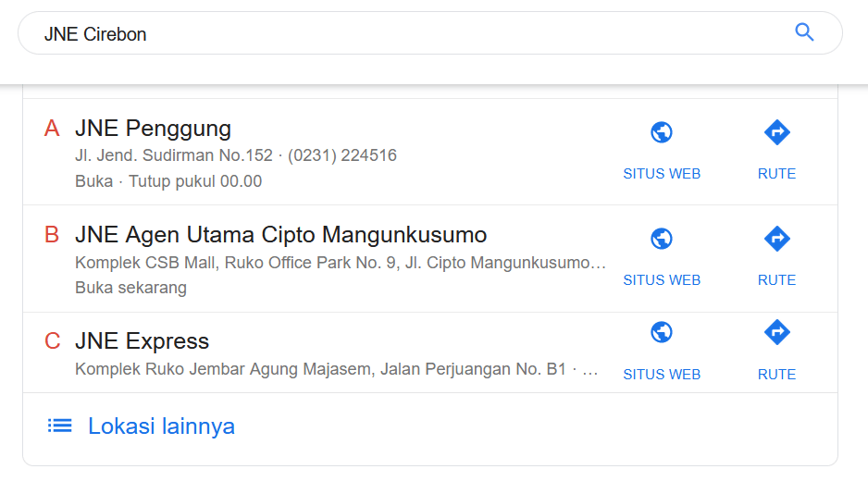The height and width of the screenshot is (494, 868).
Task: Open SITUS WEB link for JNE Penggung
Action: point(662,174)
